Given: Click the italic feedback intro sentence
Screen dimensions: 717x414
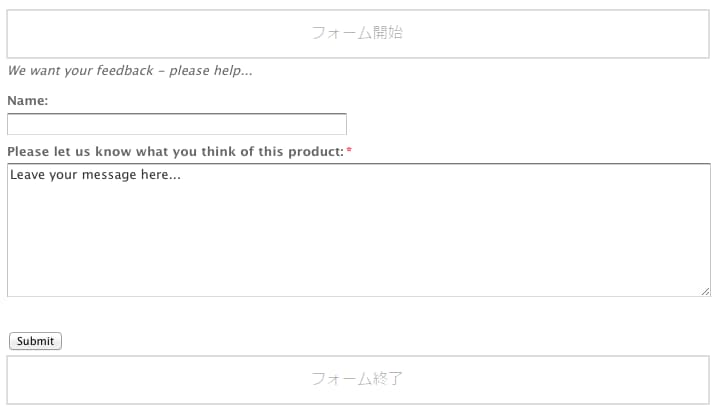Looking at the screenshot, I should [130, 70].
